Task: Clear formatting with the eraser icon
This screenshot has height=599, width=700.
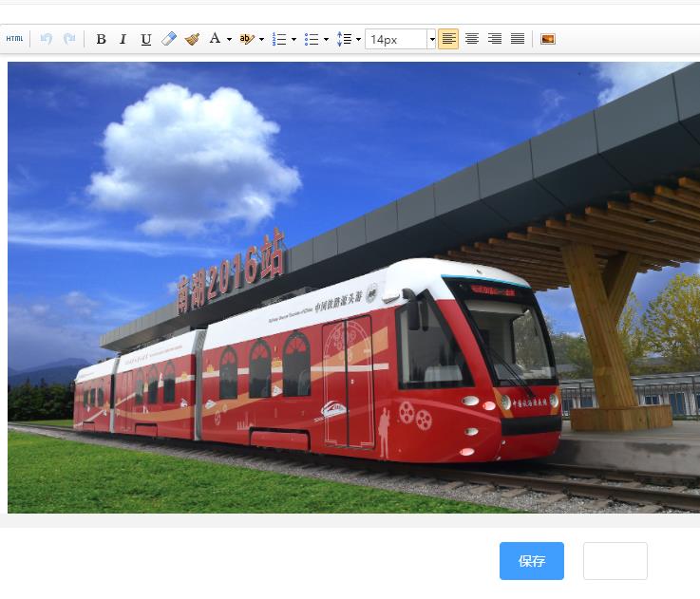Action: (169, 39)
